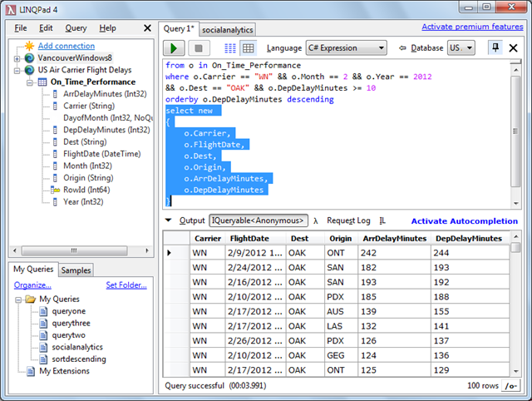Toggle the pin icon beside Database dropdown

[x=495, y=47]
